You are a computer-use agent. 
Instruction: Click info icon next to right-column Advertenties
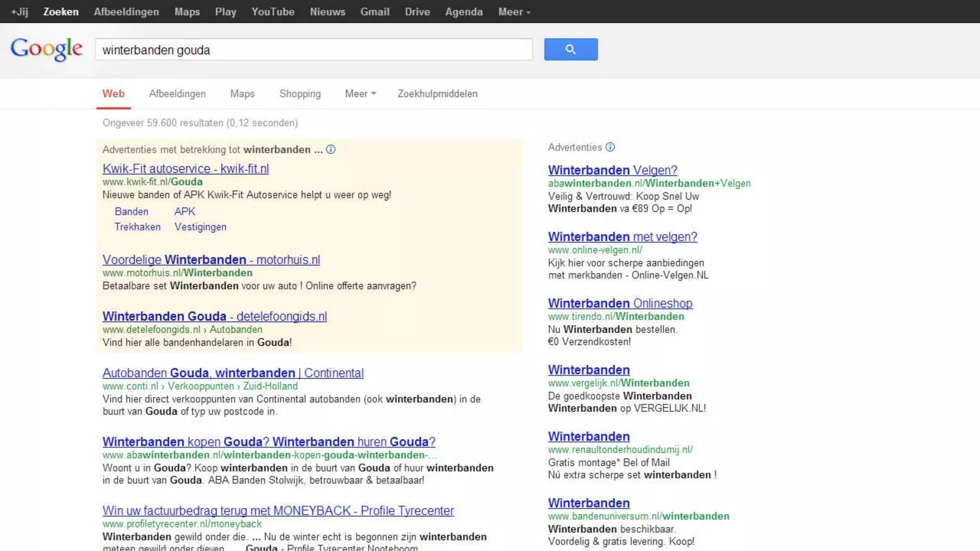(x=610, y=147)
